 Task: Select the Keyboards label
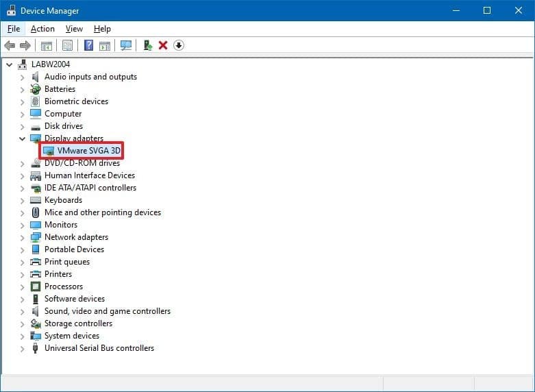[64, 200]
